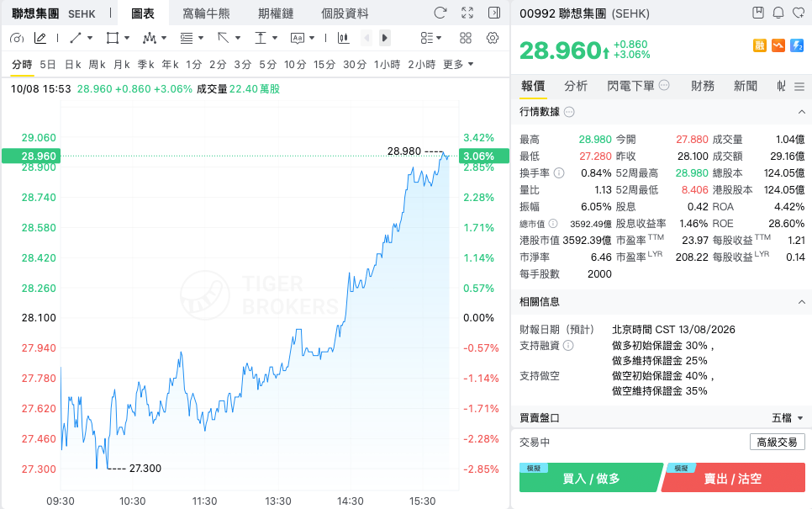Open the hamburger menu on quote tabs

pos(799,87)
